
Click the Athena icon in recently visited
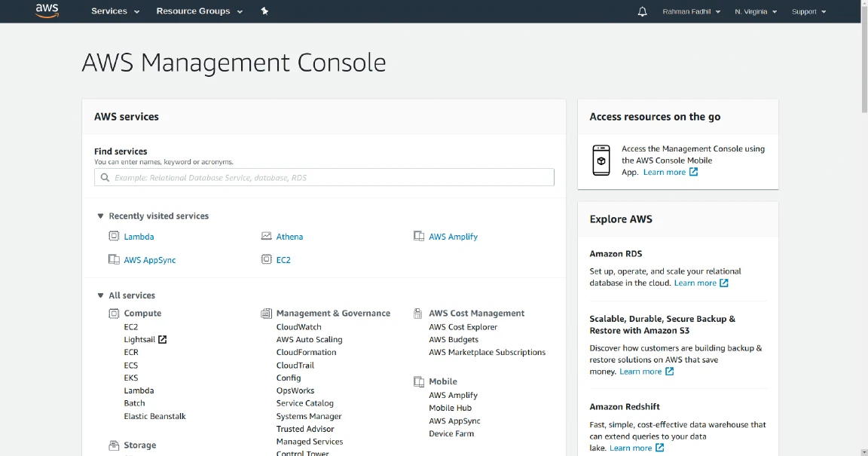click(x=266, y=236)
